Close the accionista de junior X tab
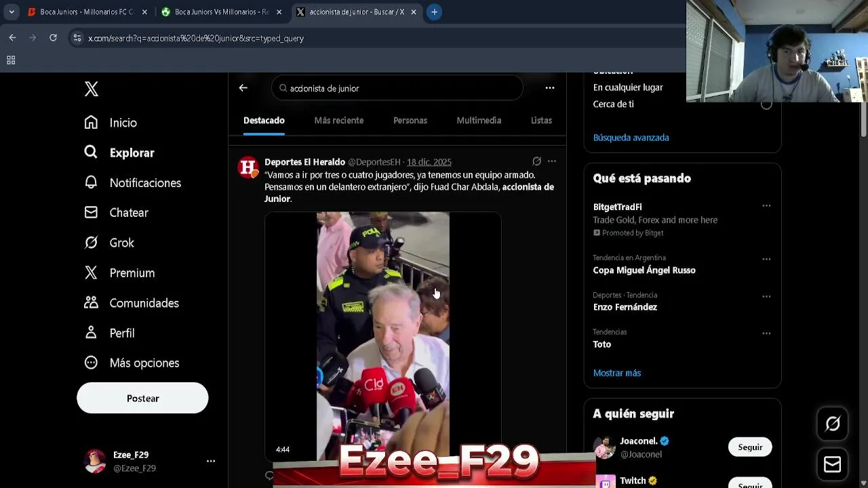Viewport: 868px width, 488px height. [x=413, y=12]
